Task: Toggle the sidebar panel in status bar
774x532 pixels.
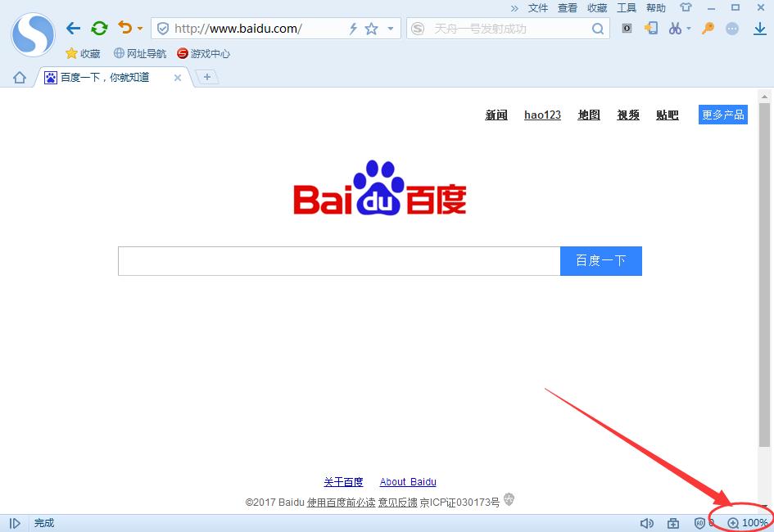Action: click(x=15, y=523)
